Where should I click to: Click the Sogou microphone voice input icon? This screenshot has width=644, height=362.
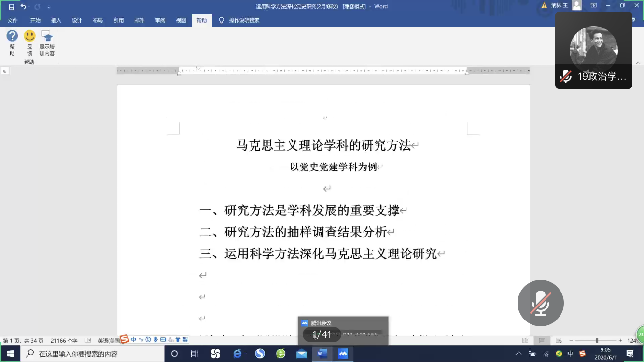point(155,340)
